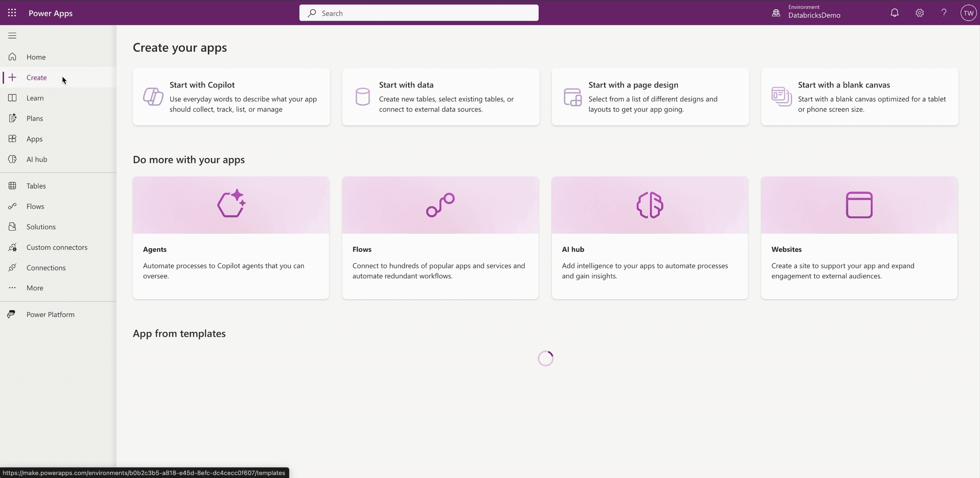
Task: Click the Solutions icon in sidebar
Action: (12, 227)
